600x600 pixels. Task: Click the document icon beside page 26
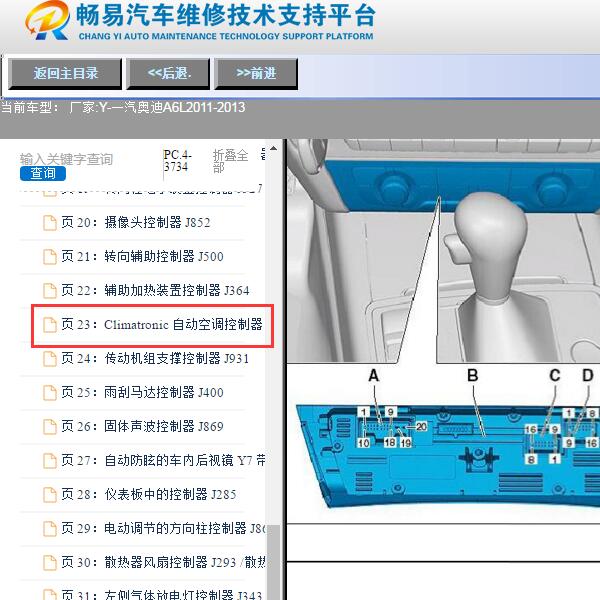tap(50, 427)
